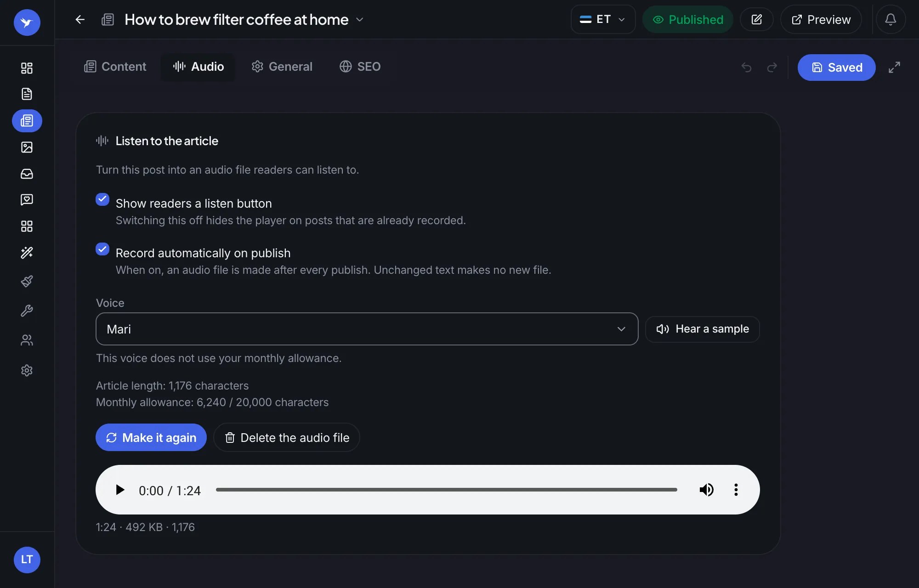Open the settings gear in the sidebar
Viewport: 919px width, 588px height.
[x=27, y=370]
